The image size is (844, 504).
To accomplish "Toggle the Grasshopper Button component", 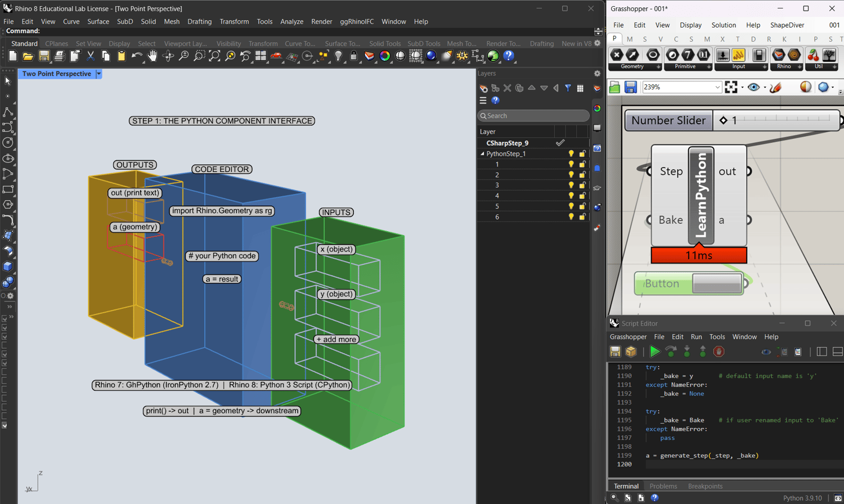I will coord(716,283).
